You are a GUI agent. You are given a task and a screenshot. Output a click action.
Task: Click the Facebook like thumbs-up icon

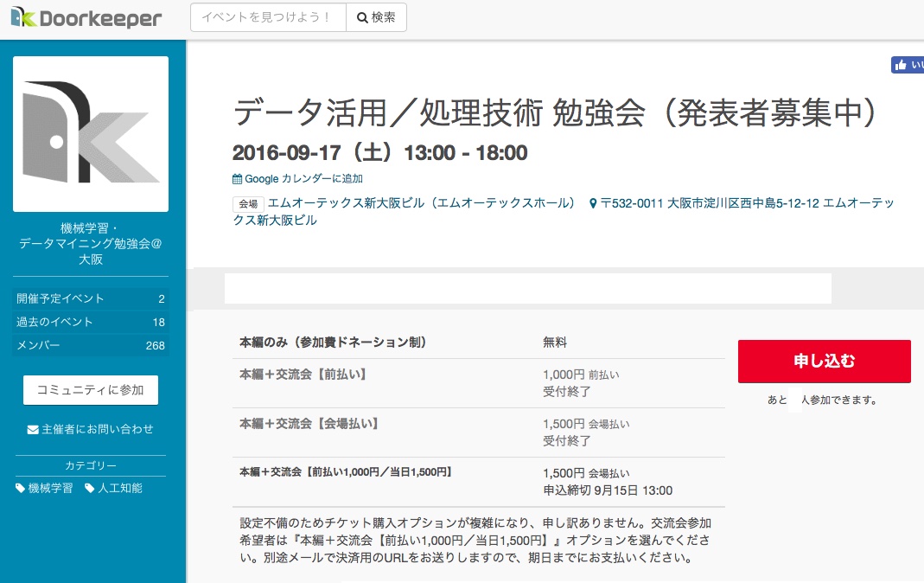click(901, 65)
